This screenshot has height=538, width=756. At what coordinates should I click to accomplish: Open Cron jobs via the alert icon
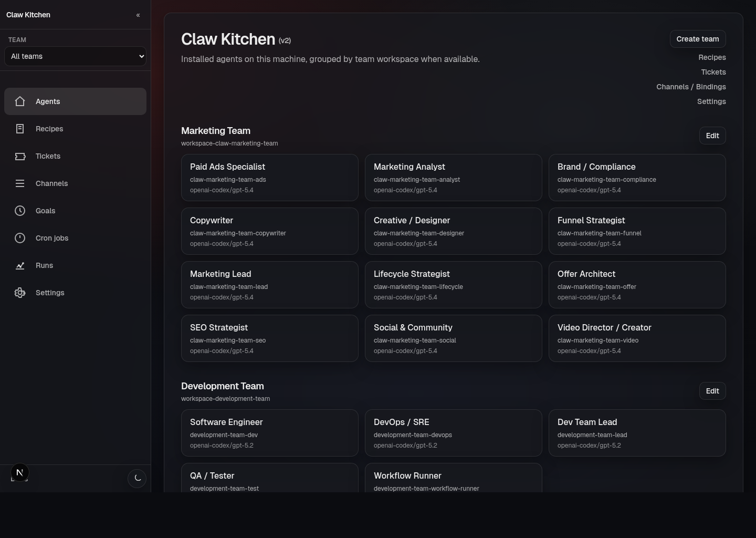point(20,238)
